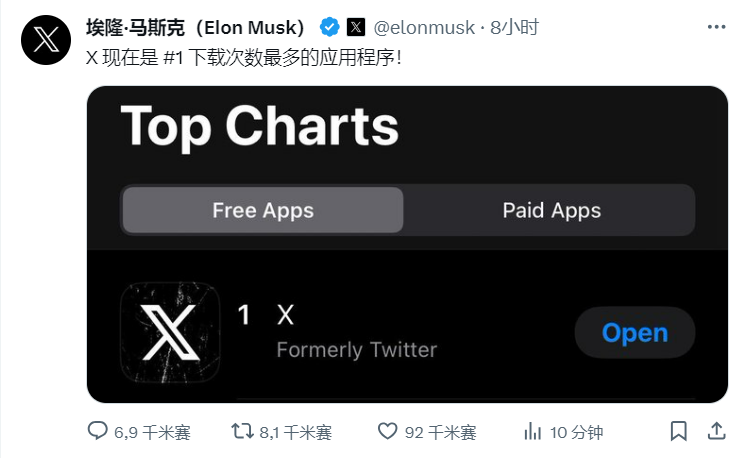This screenshot has height=458, width=749.
Task: Open post analytics via bar chart icon
Action: click(533, 432)
